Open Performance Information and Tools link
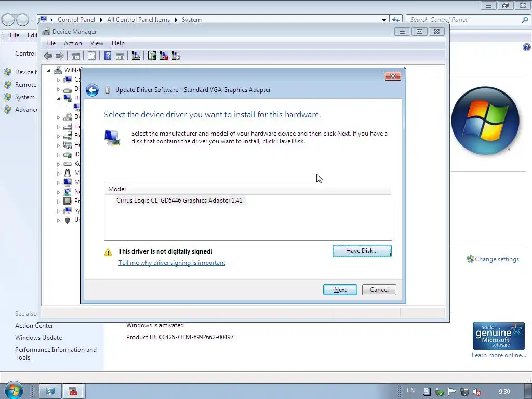The width and height of the screenshot is (532, 399). coord(56,353)
